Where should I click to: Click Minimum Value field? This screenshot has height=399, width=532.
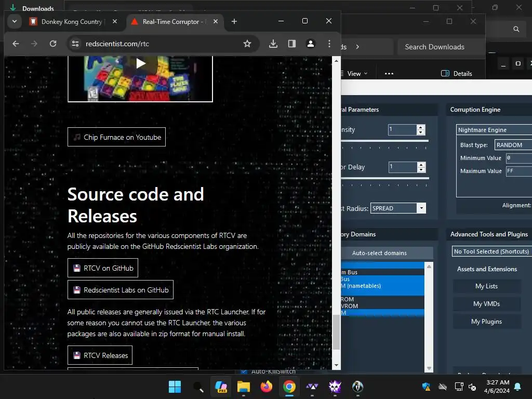(519, 158)
